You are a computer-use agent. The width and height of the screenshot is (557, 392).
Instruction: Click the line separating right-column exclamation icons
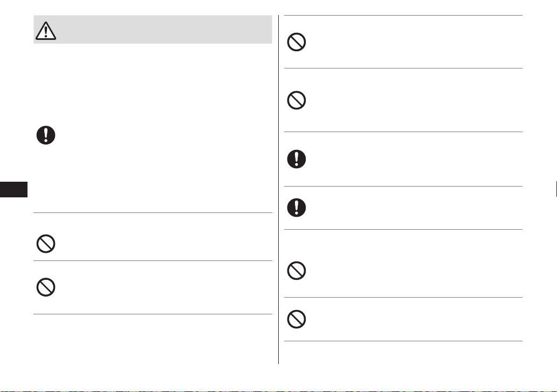403,186
